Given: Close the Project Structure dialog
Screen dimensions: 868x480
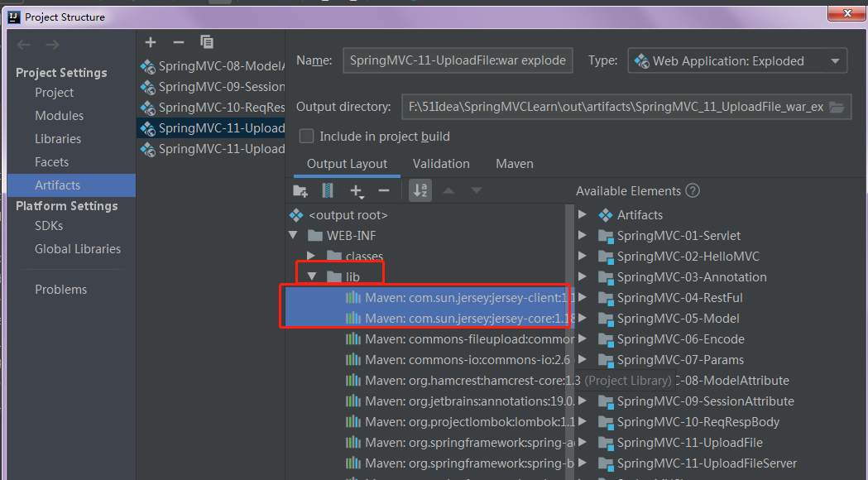Looking at the screenshot, I should 847,12.
